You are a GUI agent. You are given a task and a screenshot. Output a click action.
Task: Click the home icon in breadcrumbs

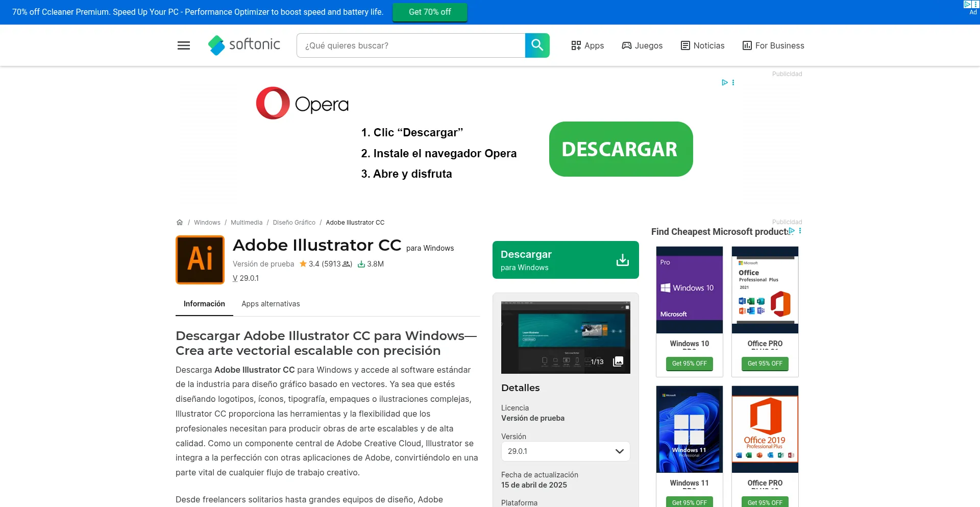(180, 223)
